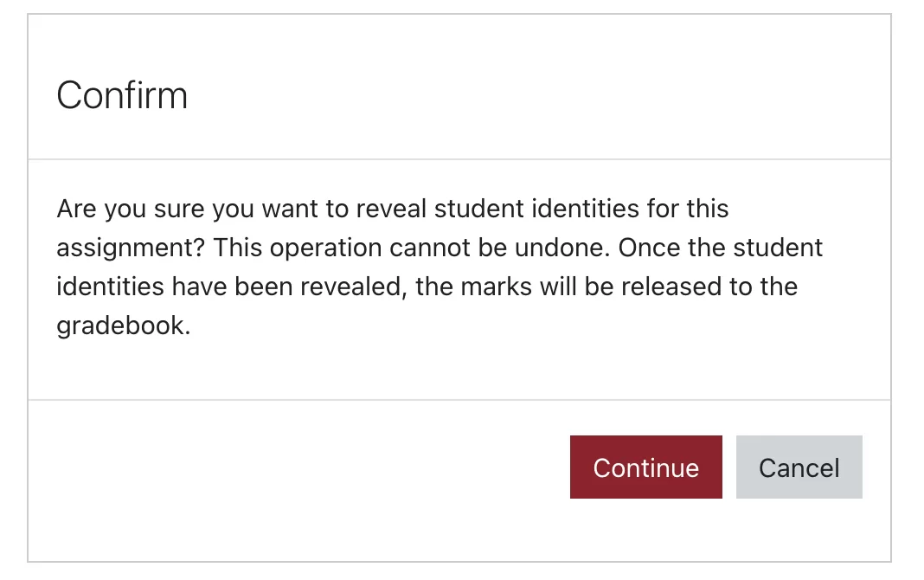Click the word reveal in the confirmation text
Screen dimensions: 924x580
coord(391,209)
